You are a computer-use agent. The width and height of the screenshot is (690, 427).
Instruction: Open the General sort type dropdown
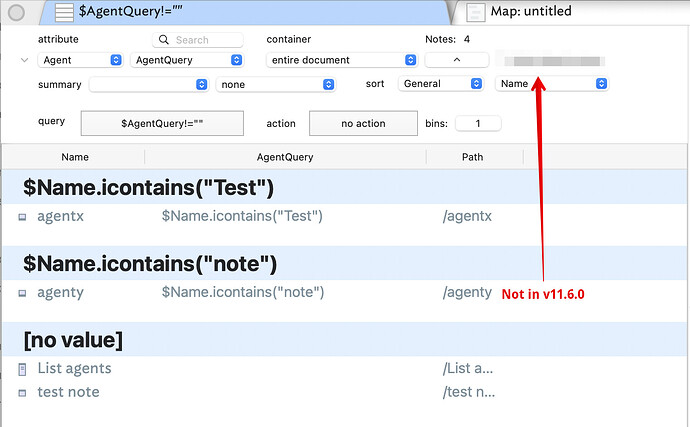click(442, 84)
